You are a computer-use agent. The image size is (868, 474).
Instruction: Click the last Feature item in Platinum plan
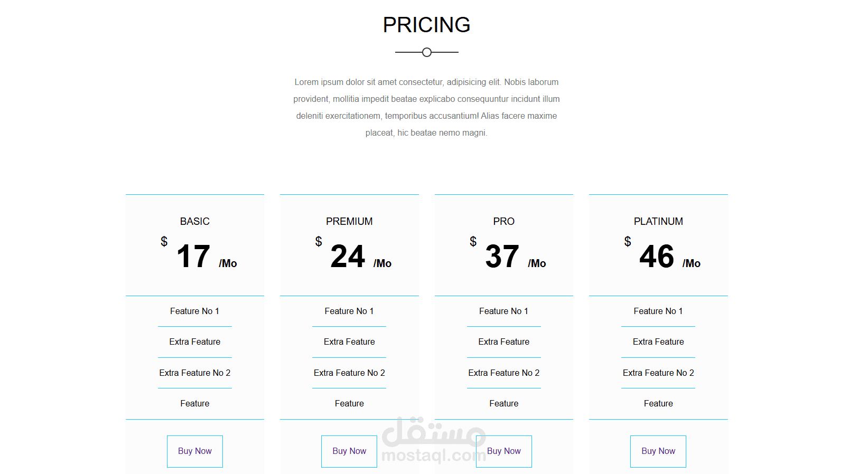tap(658, 403)
